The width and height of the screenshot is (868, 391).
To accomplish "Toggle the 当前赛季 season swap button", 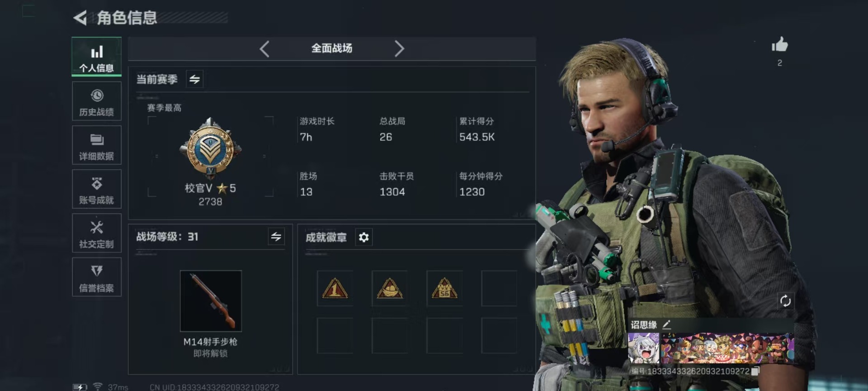I will pyautogui.click(x=194, y=79).
